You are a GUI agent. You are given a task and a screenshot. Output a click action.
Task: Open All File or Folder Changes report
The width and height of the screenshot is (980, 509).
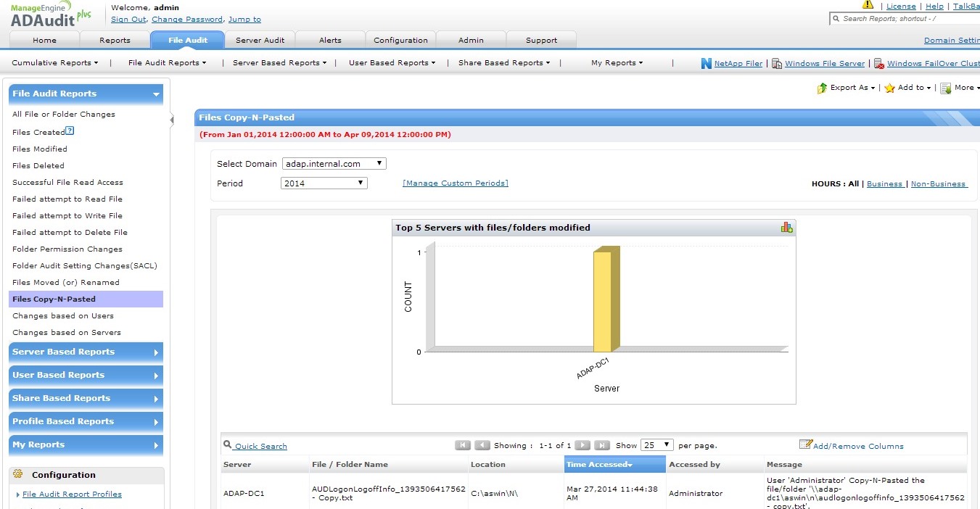64,115
